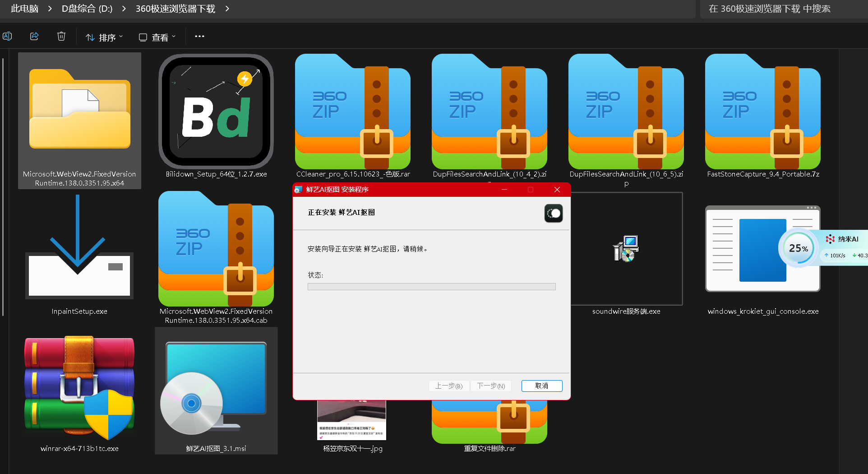This screenshot has height=474, width=868.
Task: Select the 重复文件删除.rar archive icon
Action: tap(489, 422)
